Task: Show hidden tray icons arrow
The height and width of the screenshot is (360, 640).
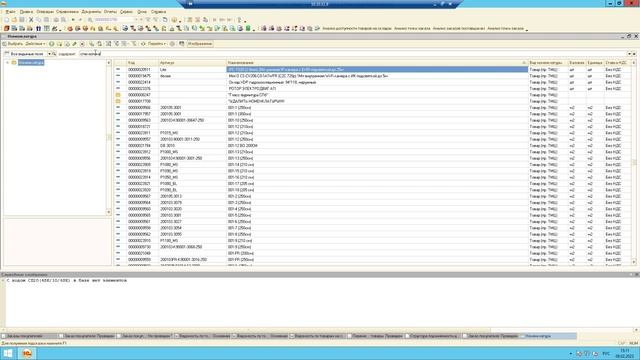Action: pos(571,353)
